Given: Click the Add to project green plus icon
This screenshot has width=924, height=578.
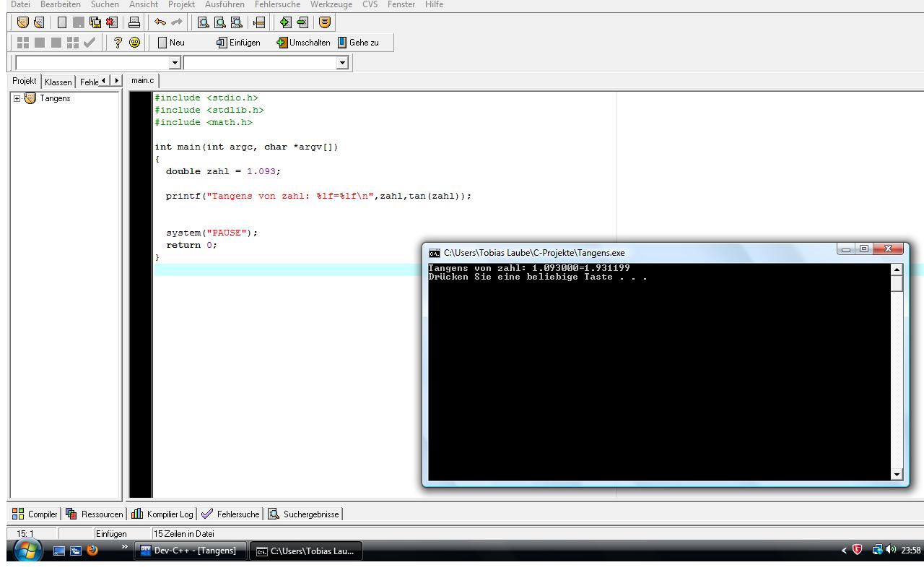Looking at the screenshot, I should [x=286, y=22].
